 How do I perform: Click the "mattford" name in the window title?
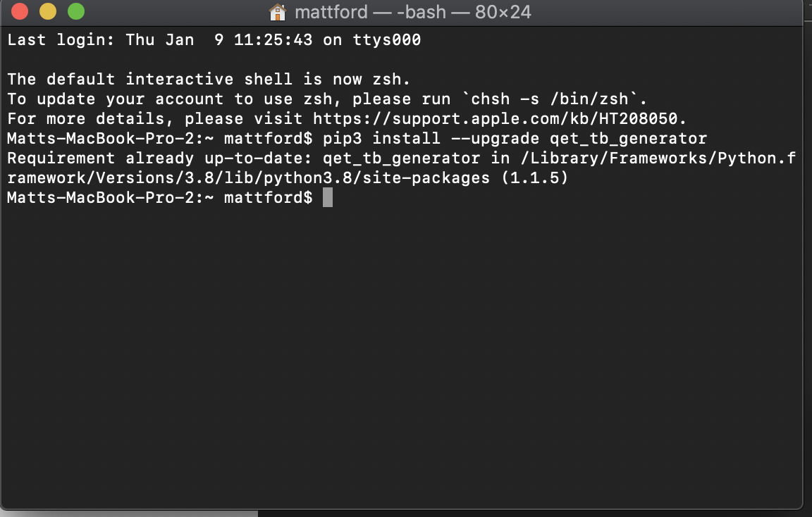coord(331,12)
